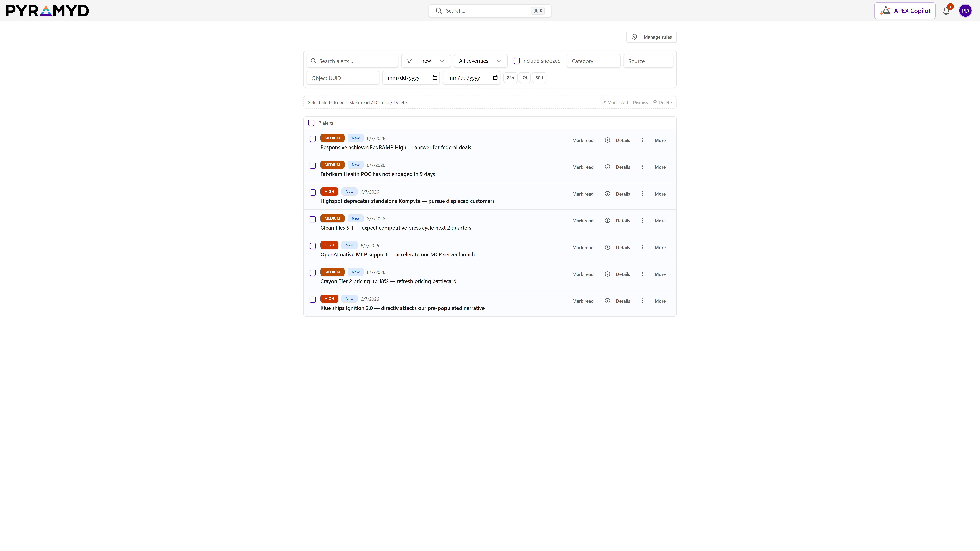
Task: Select the Fabrikam Health POC alert checkbox
Action: click(x=313, y=166)
